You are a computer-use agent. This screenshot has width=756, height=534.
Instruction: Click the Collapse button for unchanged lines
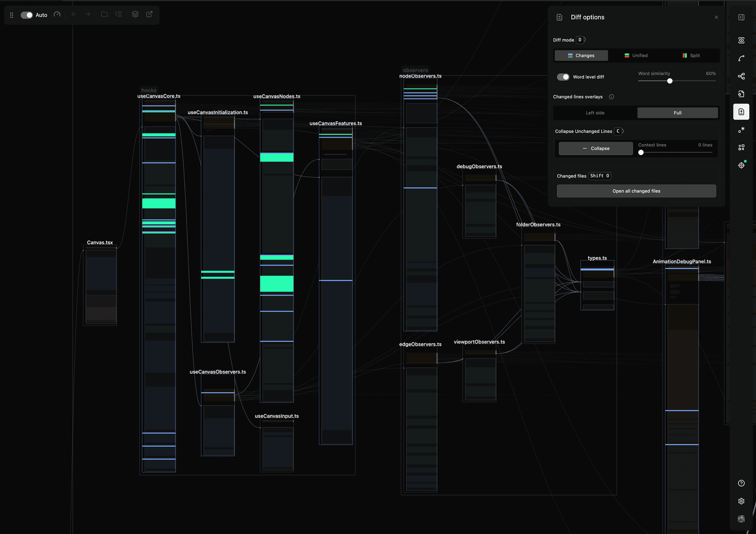coord(595,148)
